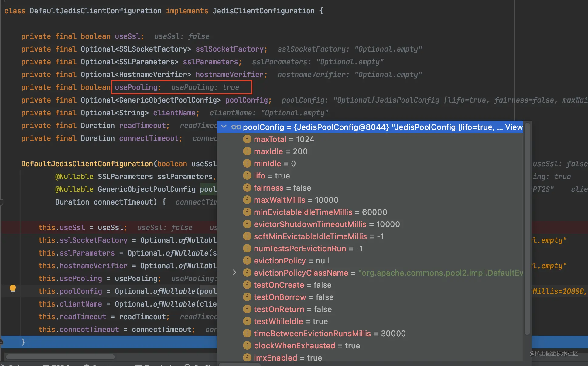This screenshot has width=588, height=366.
Task: Select the maxIdle = 200 row
Action: 280,151
